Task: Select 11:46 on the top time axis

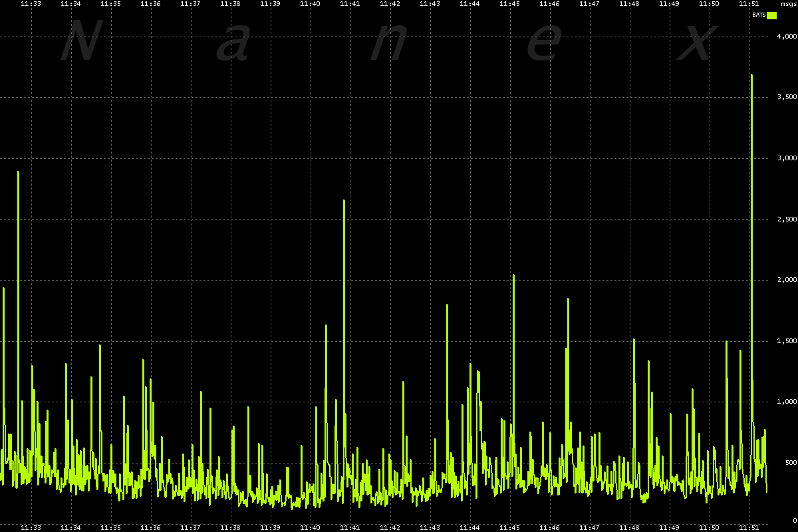Action: click(549, 4)
